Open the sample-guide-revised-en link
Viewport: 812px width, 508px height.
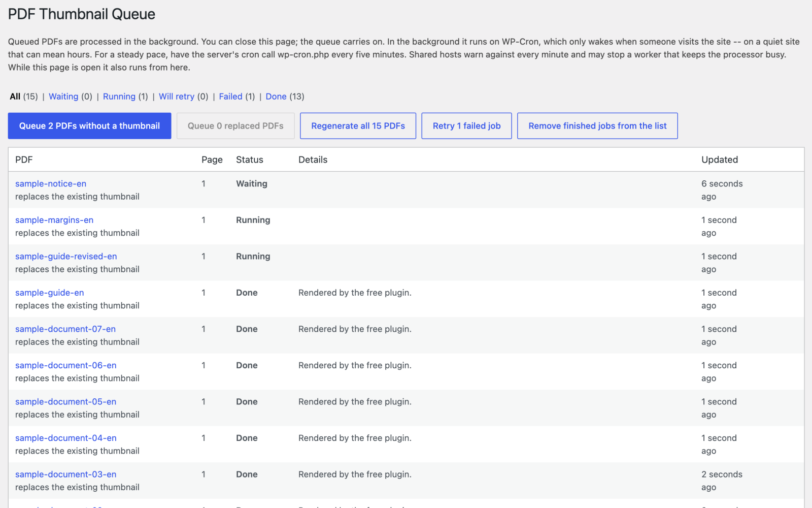(x=66, y=257)
